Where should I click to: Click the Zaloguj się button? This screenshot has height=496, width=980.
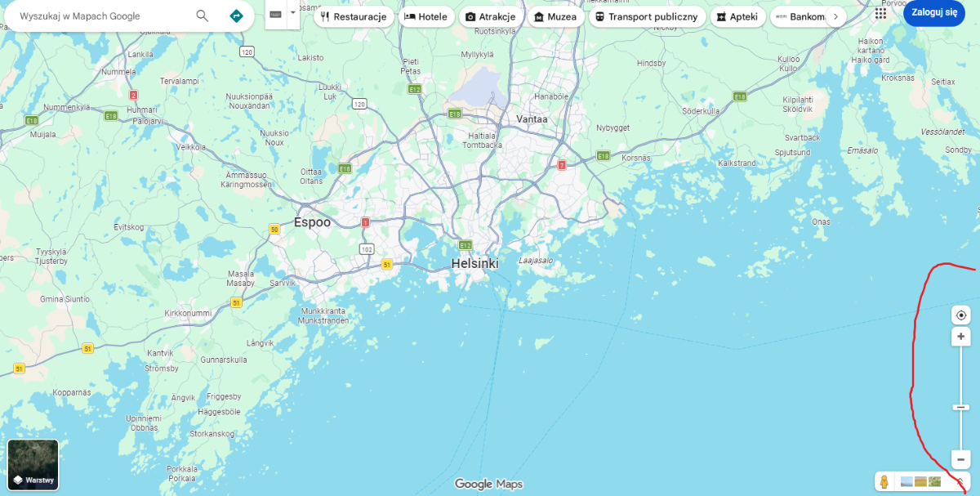(x=933, y=13)
